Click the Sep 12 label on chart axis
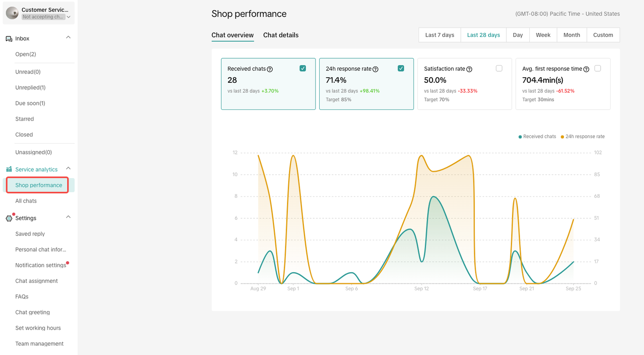The image size is (644, 355). click(x=421, y=289)
